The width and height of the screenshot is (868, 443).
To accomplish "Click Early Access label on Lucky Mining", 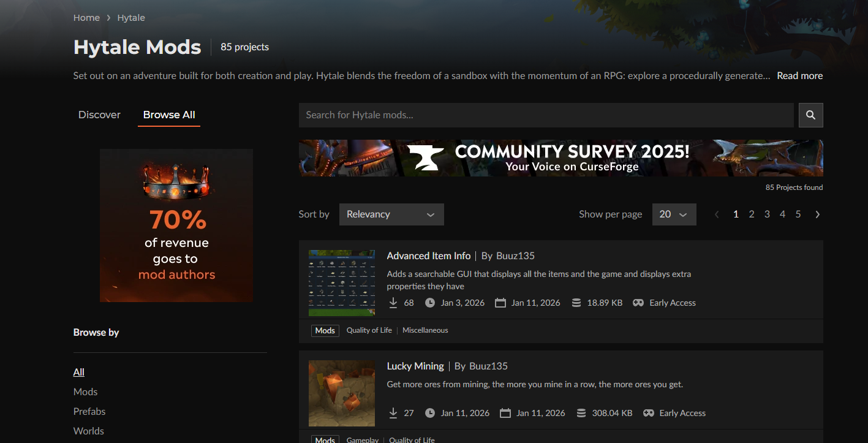I will pyautogui.click(x=682, y=413).
